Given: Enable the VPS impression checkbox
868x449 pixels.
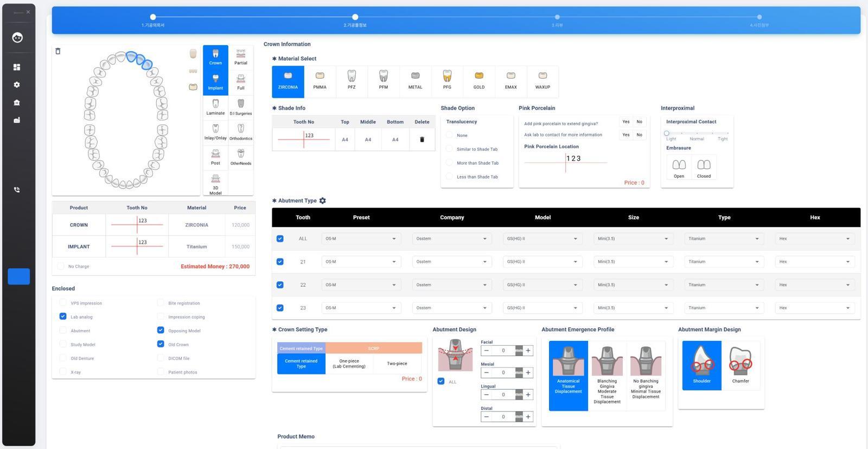Looking at the screenshot, I should 63,303.
